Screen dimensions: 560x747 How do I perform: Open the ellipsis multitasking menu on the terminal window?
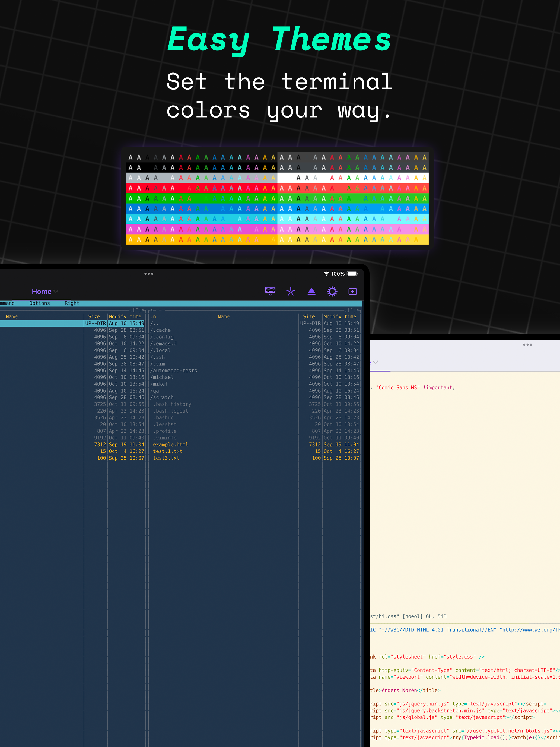148,274
